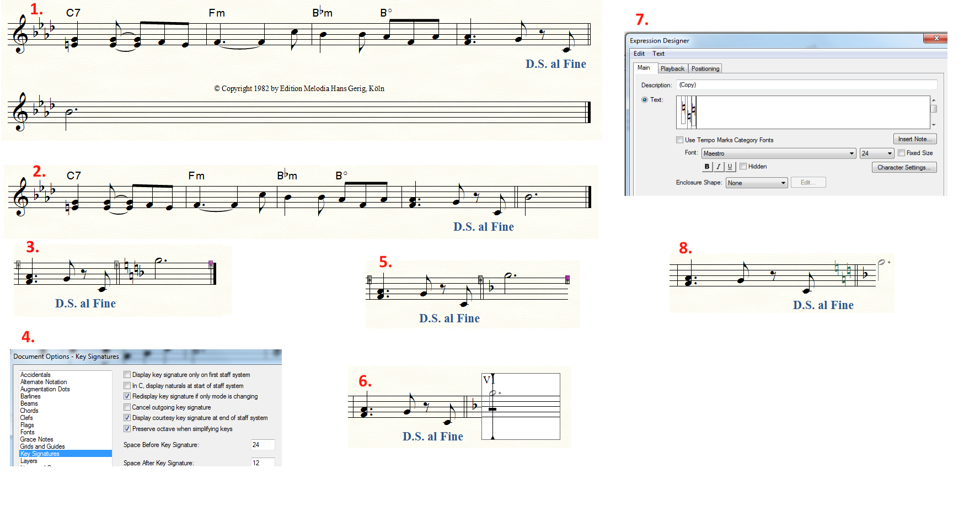
Task: Open the font size 24 dropdown
Action: point(890,153)
